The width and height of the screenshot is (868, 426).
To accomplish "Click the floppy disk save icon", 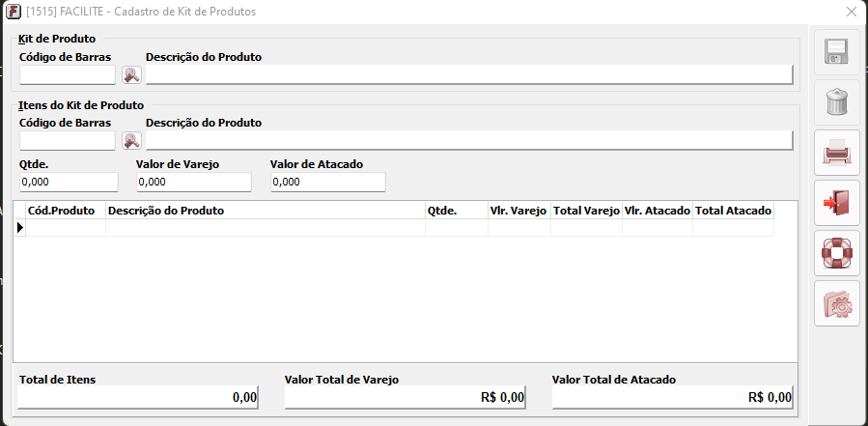I will click(x=836, y=51).
